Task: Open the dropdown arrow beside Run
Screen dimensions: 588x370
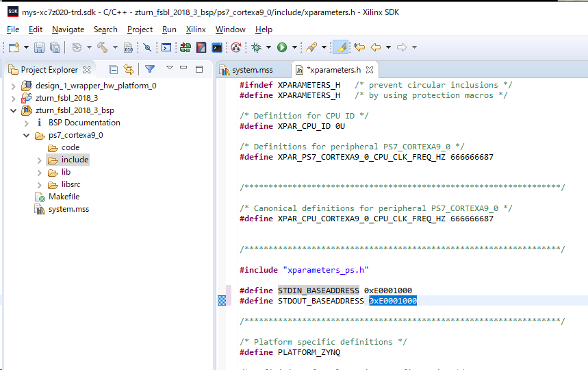Action: pyautogui.click(x=294, y=47)
